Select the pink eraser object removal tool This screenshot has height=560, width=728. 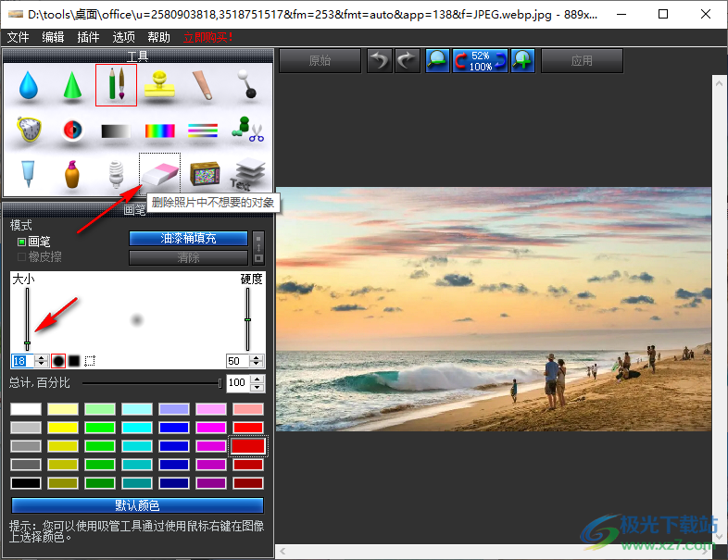[x=160, y=174]
